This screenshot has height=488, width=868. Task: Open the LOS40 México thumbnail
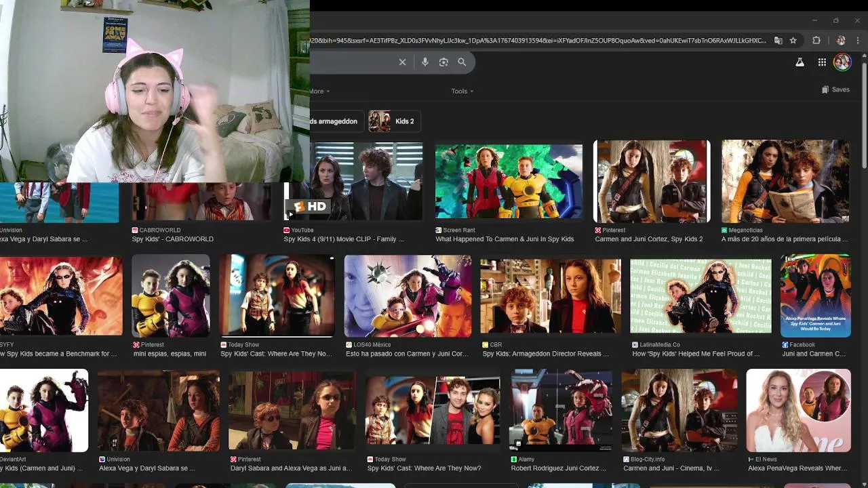point(408,296)
